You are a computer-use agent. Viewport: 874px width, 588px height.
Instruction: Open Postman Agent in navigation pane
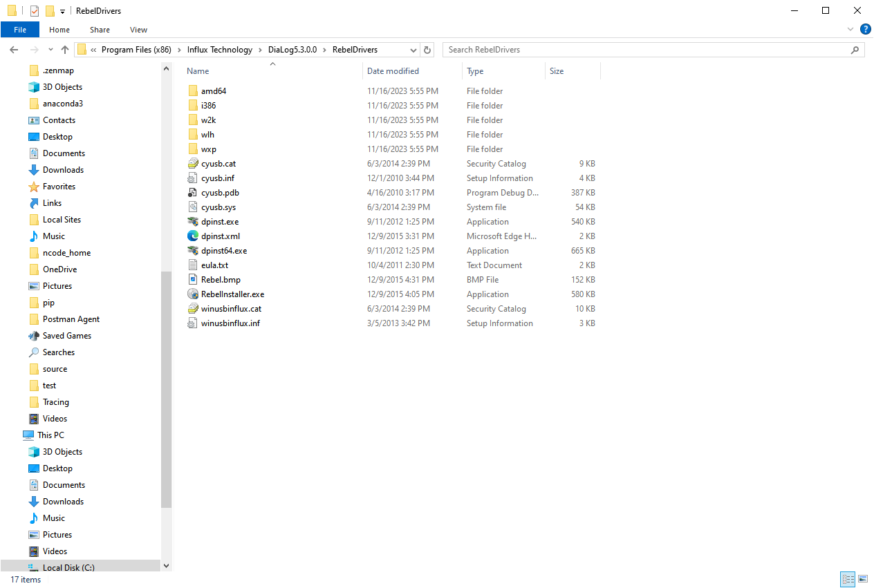71,319
